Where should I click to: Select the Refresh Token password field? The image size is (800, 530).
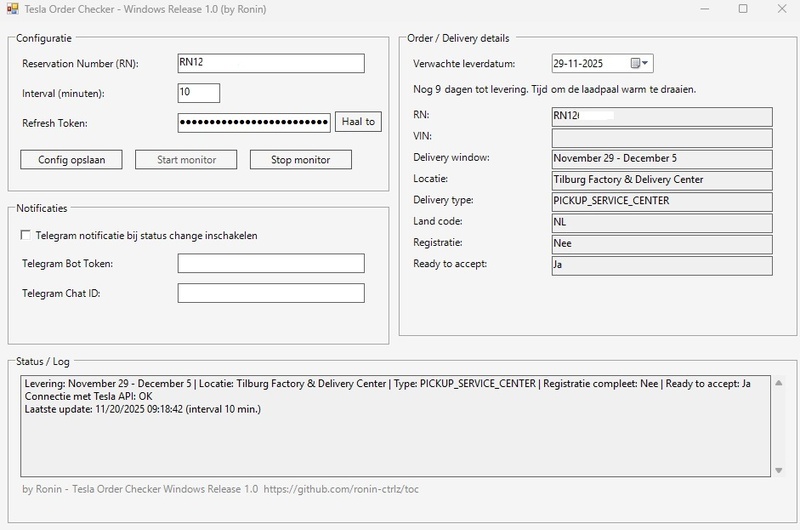(254, 122)
